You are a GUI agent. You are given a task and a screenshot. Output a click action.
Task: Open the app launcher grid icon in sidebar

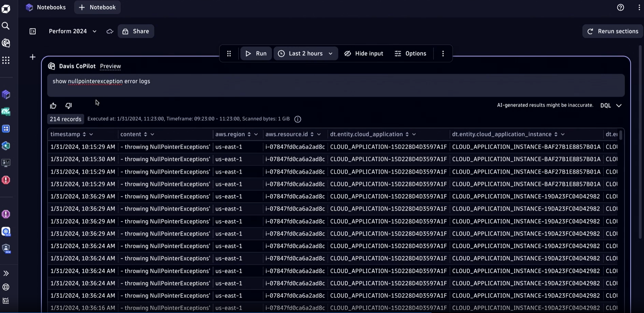tap(6, 60)
